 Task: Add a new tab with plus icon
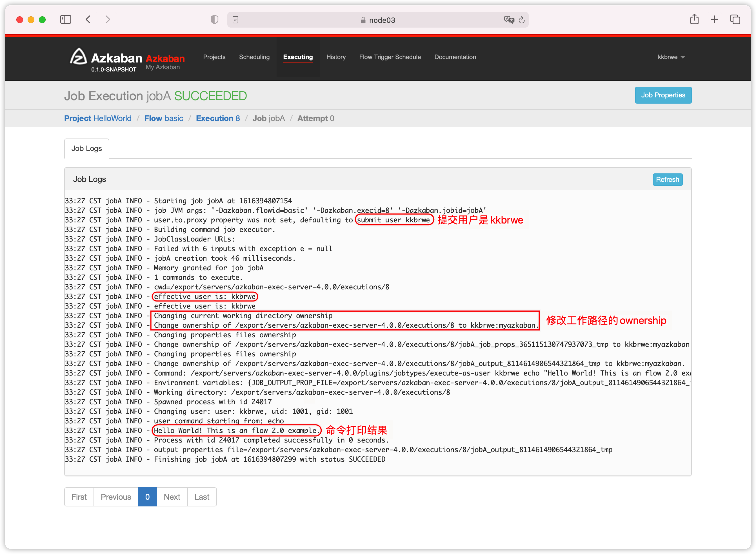pos(714,19)
